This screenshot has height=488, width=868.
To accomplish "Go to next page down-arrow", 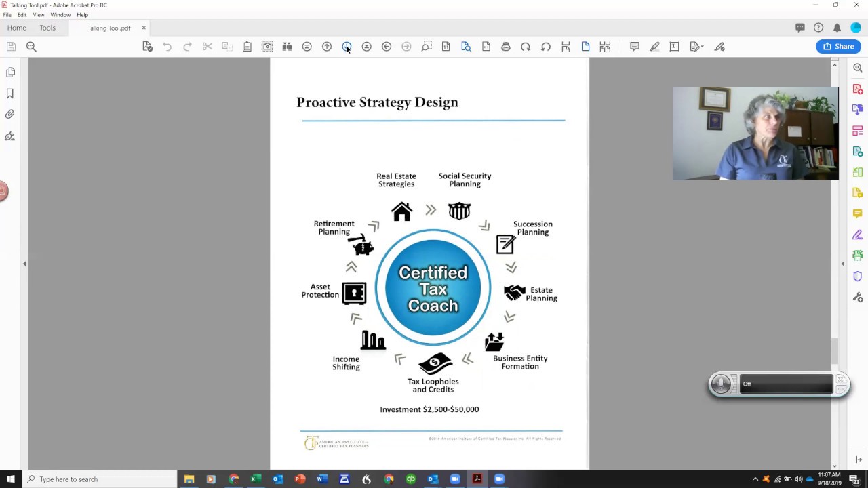I will (347, 47).
